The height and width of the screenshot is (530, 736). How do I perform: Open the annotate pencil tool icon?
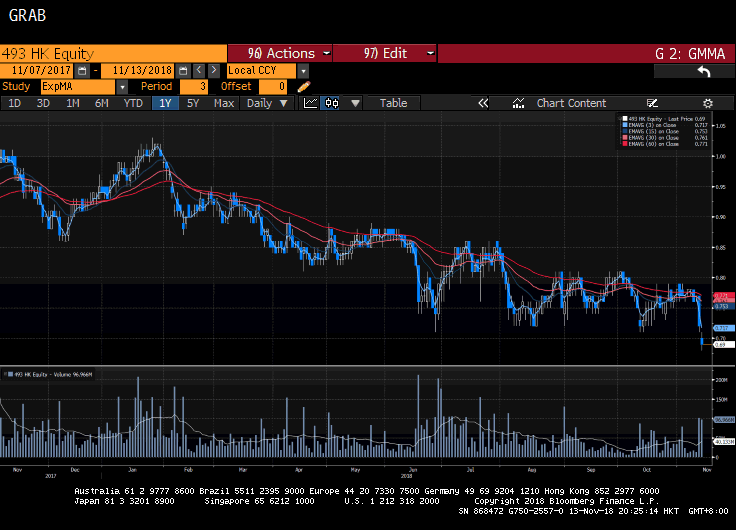652,103
